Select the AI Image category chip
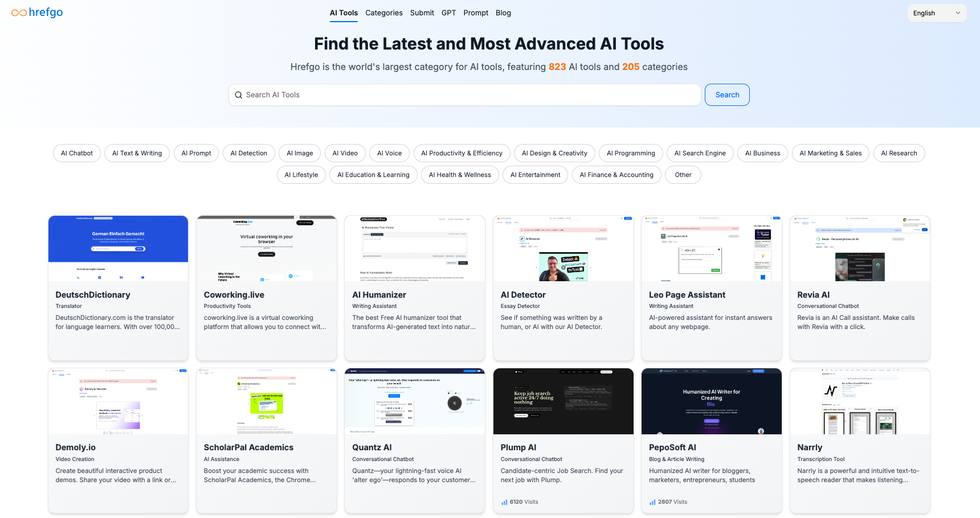This screenshot has height=518, width=980. click(x=300, y=153)
